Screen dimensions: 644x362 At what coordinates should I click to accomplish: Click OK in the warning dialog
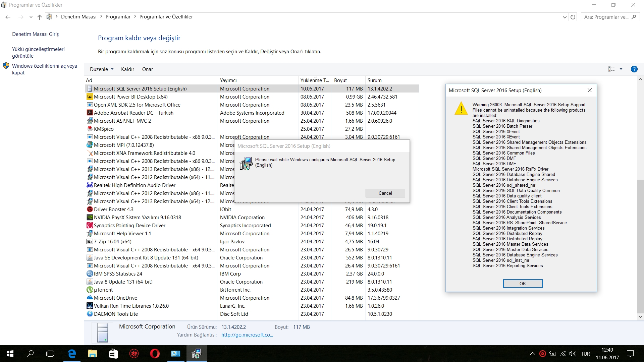pyautogui.click(x=523, y=284)
